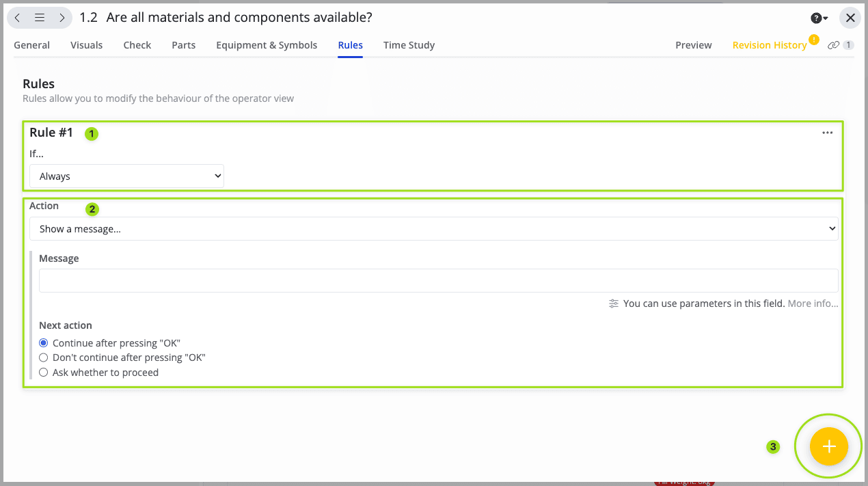Open the If condition "Always" dropdown
Viewport: 868px width, 486px height.
click(126, 176)
